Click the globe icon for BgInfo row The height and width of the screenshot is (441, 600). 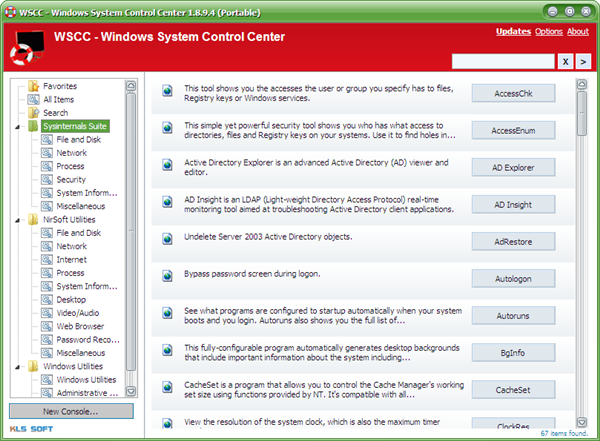pos(168,350)
